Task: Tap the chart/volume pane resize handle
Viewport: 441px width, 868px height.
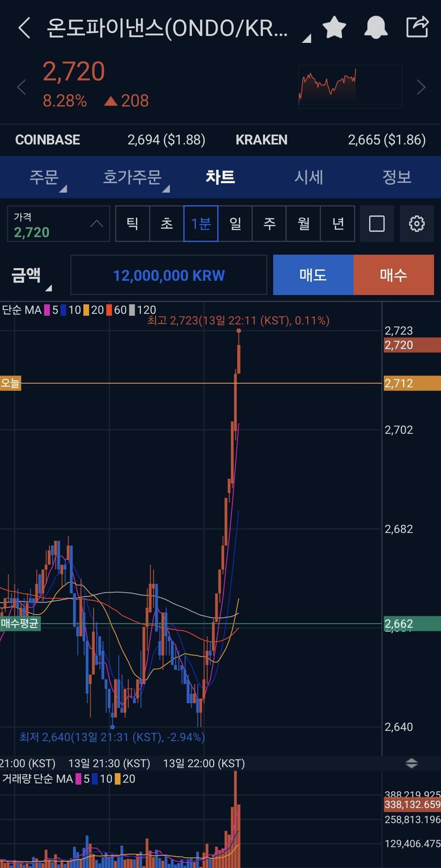Action: point(412,763)
